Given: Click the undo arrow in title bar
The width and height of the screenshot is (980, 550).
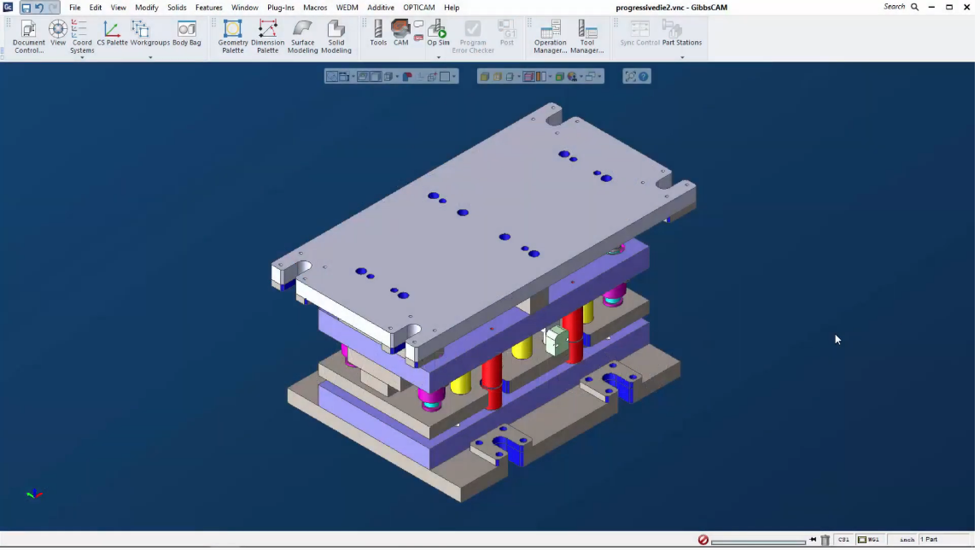Looking at the screenshot, I should click(x=39, y=8).
